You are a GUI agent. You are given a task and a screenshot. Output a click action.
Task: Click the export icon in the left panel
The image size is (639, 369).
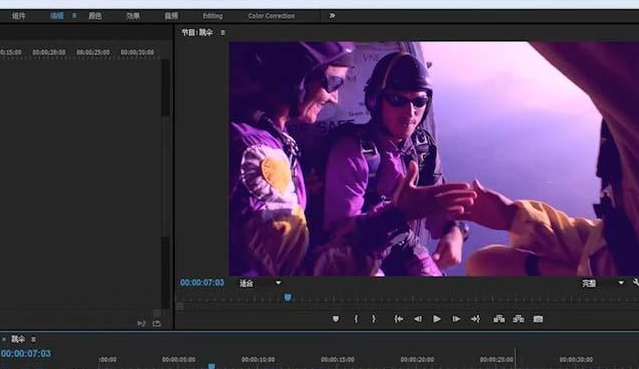click(156, 323)
